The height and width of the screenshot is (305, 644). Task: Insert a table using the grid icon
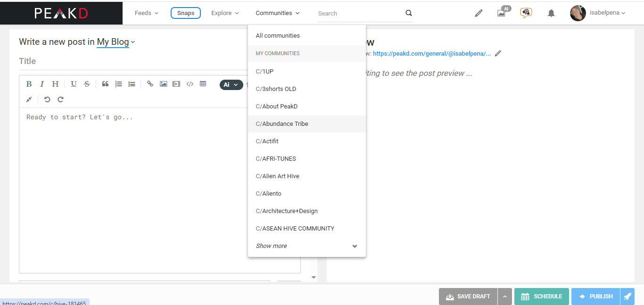(203, 84)
